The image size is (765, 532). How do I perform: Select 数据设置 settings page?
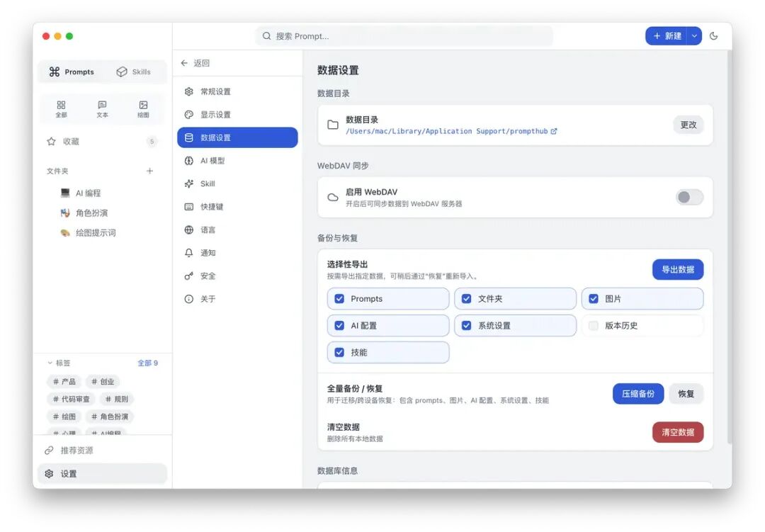237,137
